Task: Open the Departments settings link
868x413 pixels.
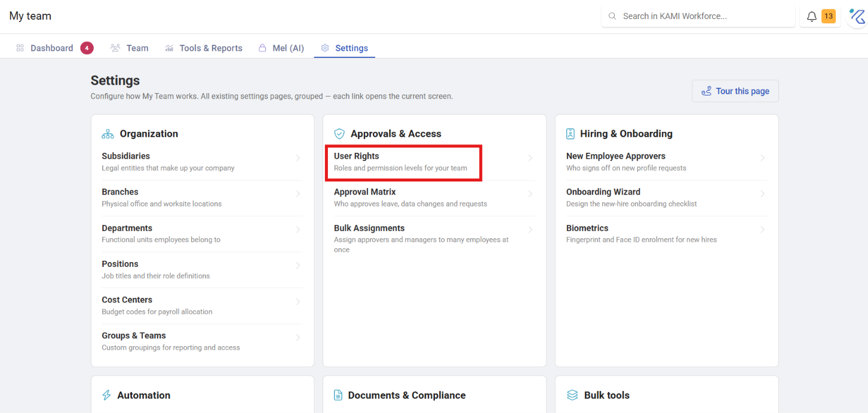Action: point(203,233)
